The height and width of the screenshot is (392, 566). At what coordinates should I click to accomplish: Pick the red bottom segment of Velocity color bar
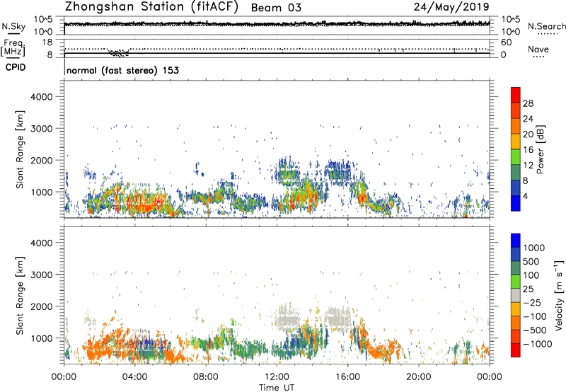coord(516,350)
